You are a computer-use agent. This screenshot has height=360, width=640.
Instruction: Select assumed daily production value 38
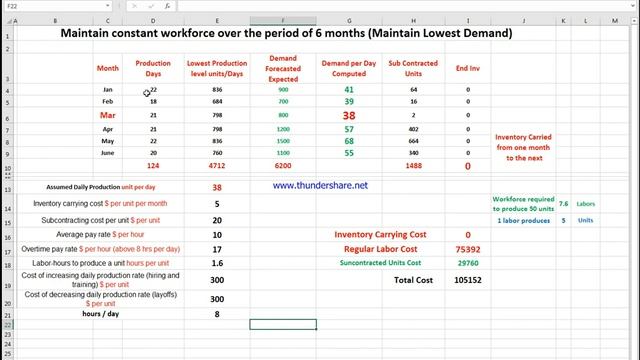217,187
